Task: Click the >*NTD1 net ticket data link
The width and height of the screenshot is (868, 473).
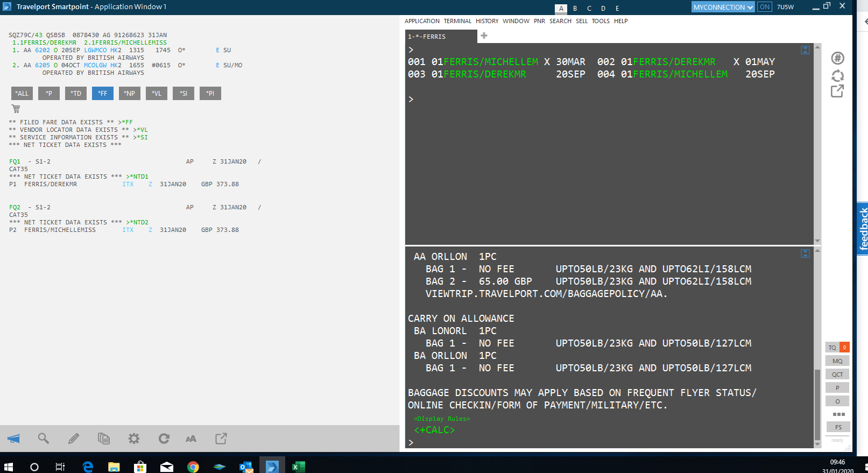Action: pos(137,177)
